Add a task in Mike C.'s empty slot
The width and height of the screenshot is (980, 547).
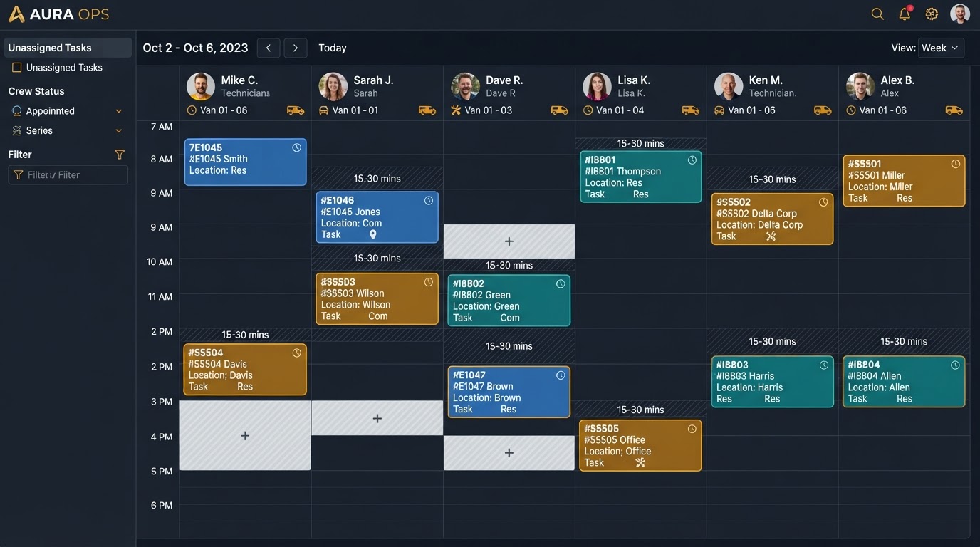[x=245, y=435]
